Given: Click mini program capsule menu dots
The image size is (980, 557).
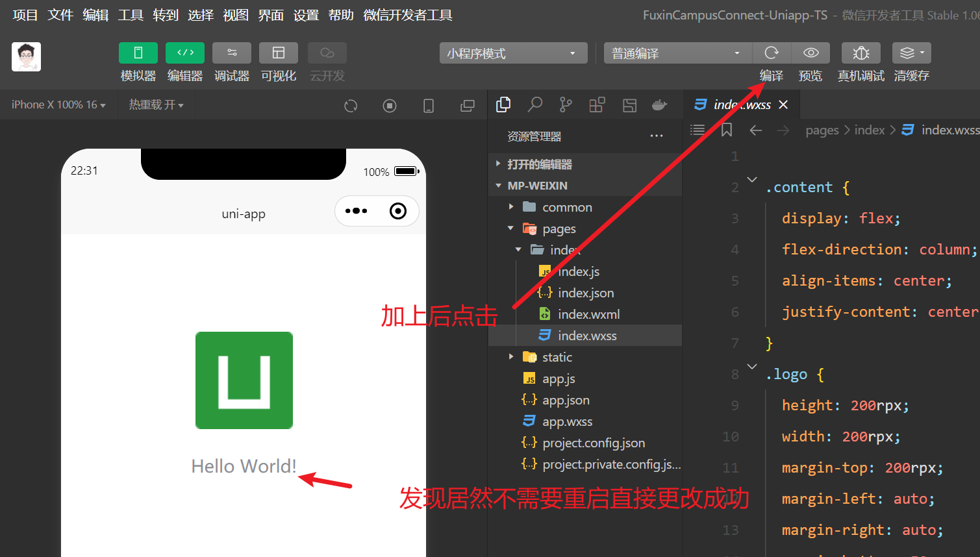Looking at the screenshot, I should coord(357,211).
